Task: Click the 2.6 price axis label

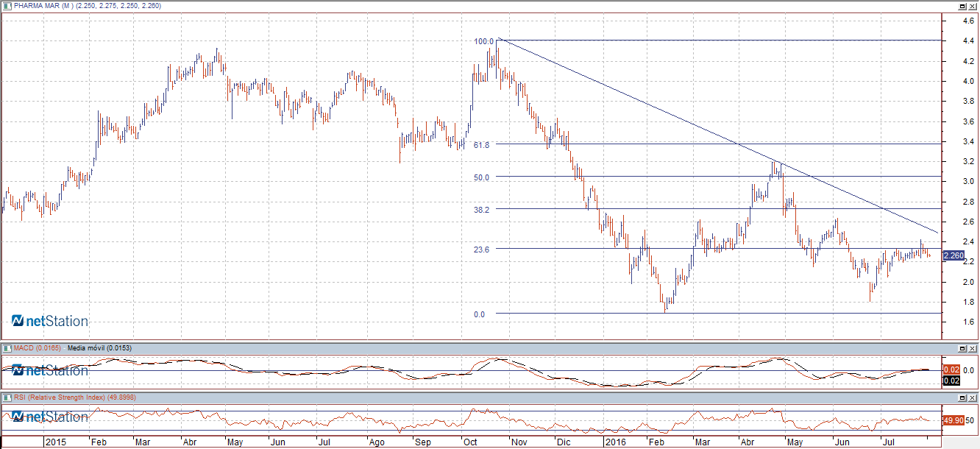Action: tap(969, 222)
